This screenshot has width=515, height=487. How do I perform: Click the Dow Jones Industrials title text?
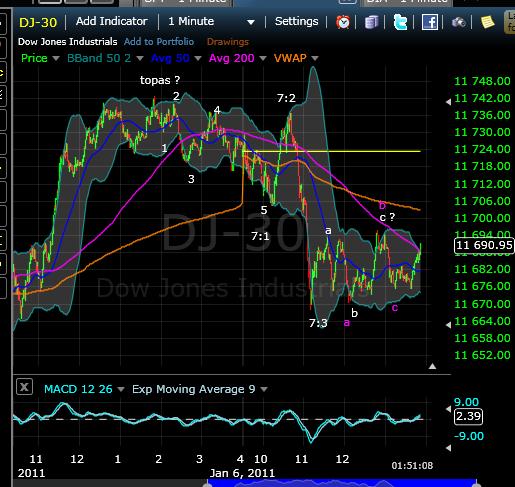coord(67,42)
